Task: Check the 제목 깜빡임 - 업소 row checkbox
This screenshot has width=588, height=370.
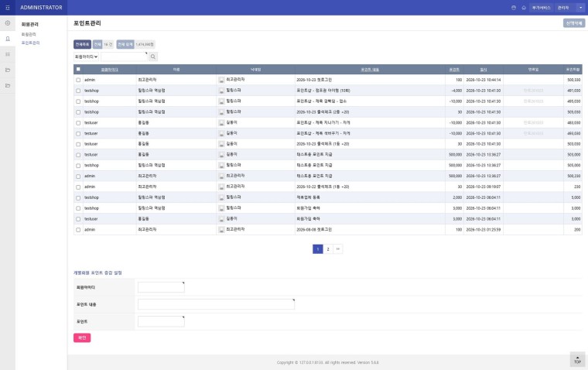Action: tap(78, 101)
